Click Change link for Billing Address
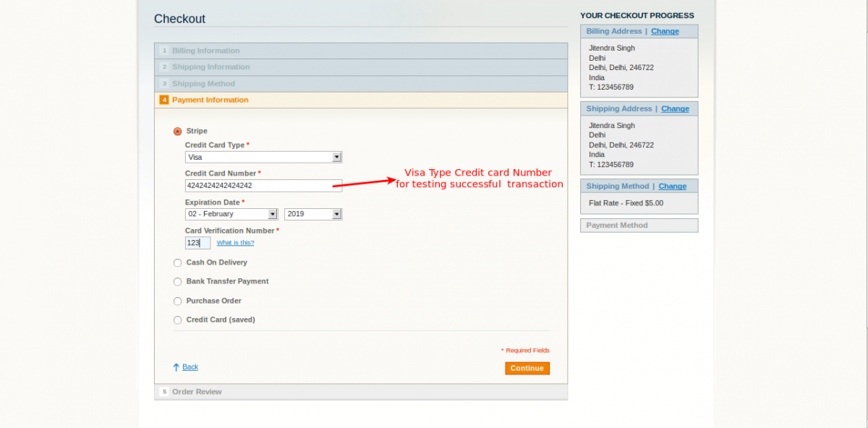This screenshot has width=868, height=428. 665,31
